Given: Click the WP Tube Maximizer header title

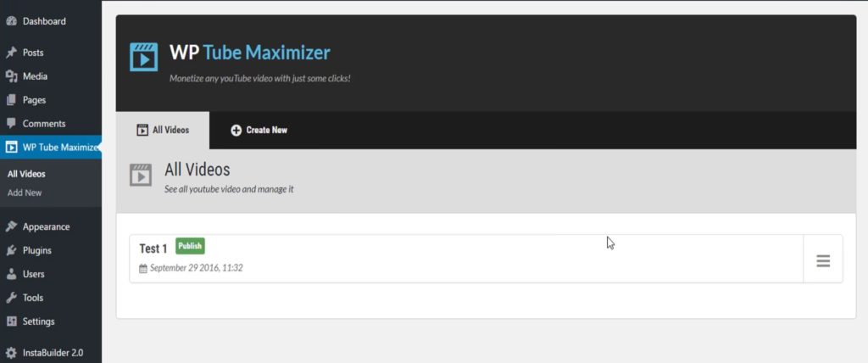Looking at the screenshot, I should [x=250, y=53].
